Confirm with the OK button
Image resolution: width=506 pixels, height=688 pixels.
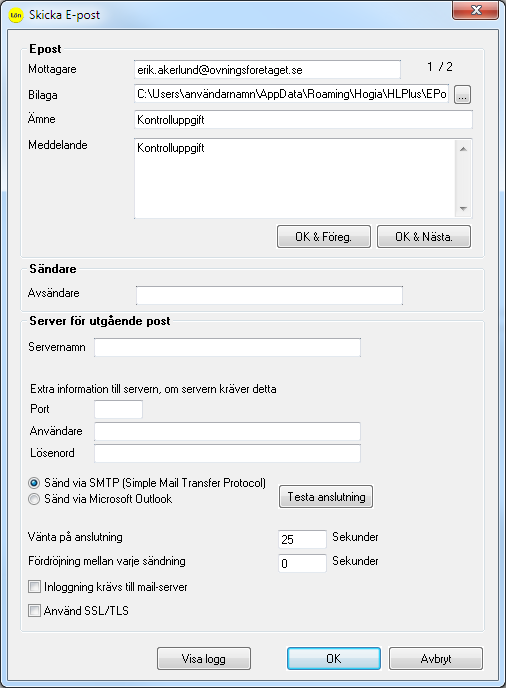click(334, 659)
